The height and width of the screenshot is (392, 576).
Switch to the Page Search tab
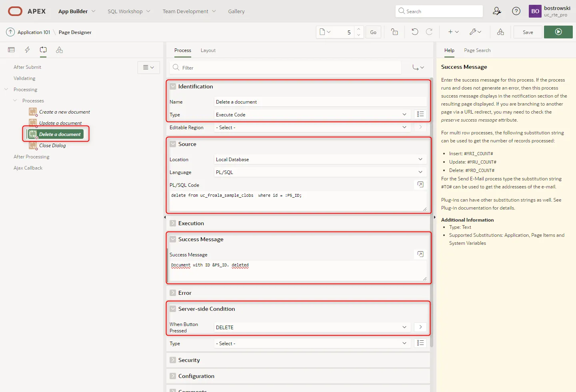pyautogui.click(x=477, y=50)
